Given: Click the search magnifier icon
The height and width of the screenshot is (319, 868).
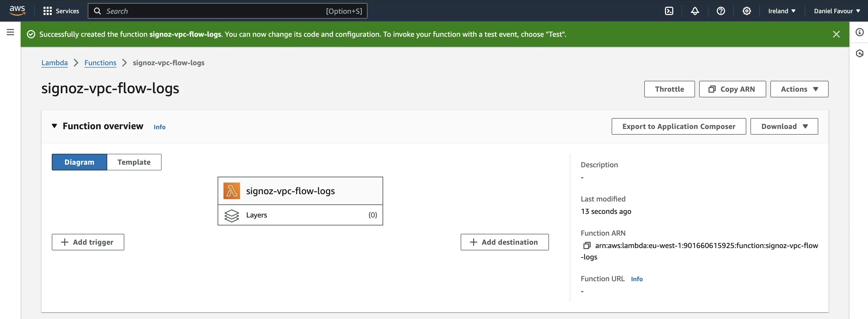Looking at the screenshot, I should coord(97,11).
